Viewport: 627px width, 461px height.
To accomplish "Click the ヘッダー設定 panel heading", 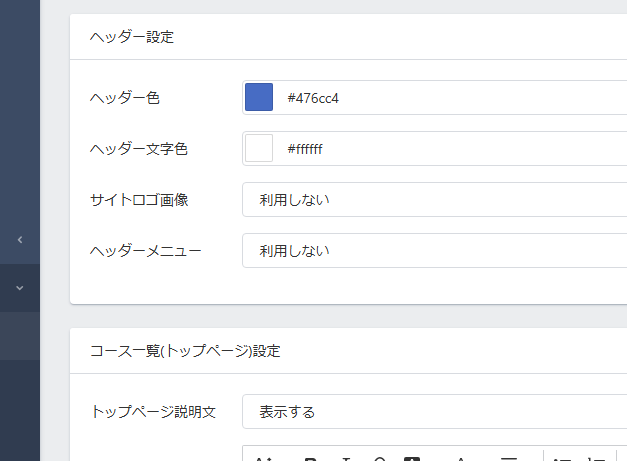I will click(x=132, y=37).
